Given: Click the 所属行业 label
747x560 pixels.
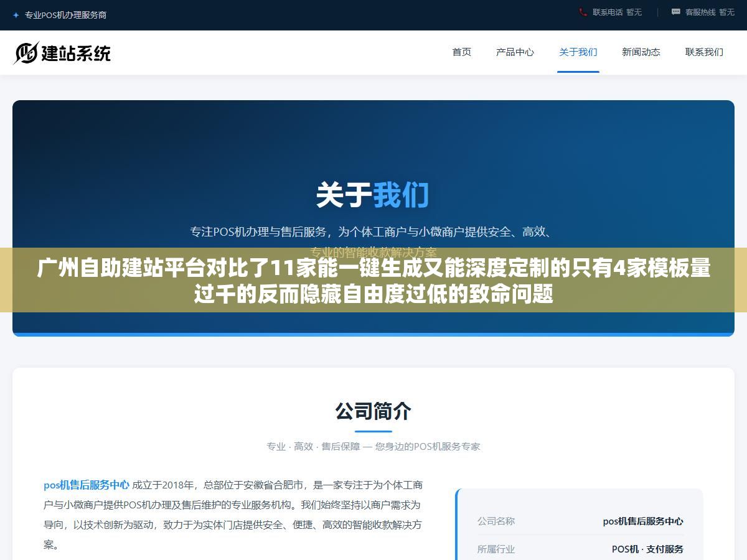Looking at the screenshot, I should (496, 549).
